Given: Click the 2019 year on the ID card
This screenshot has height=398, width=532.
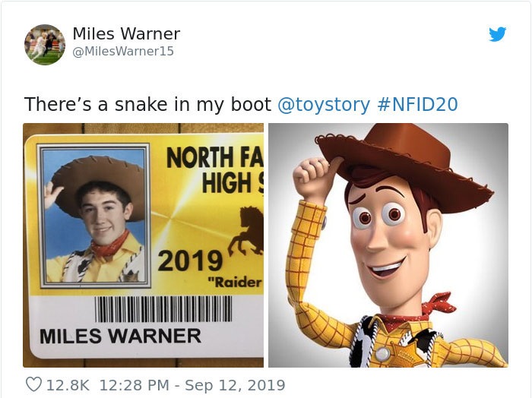Looking at the screenshot, I should coord(190,261).
